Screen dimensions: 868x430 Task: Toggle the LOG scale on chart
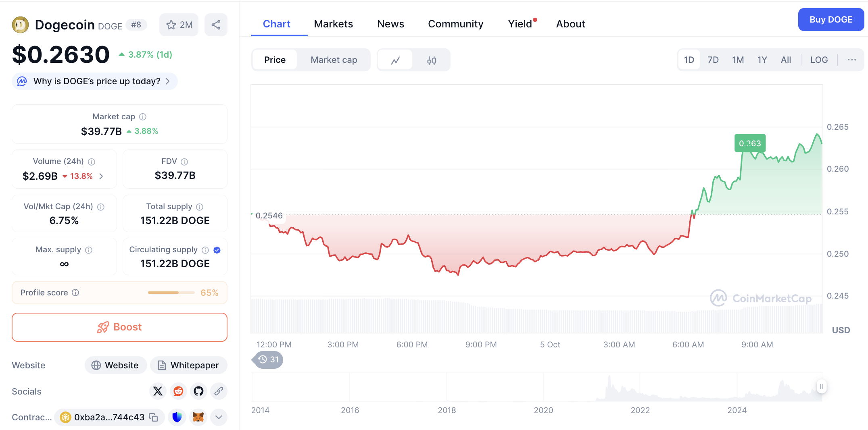point(819,60)
